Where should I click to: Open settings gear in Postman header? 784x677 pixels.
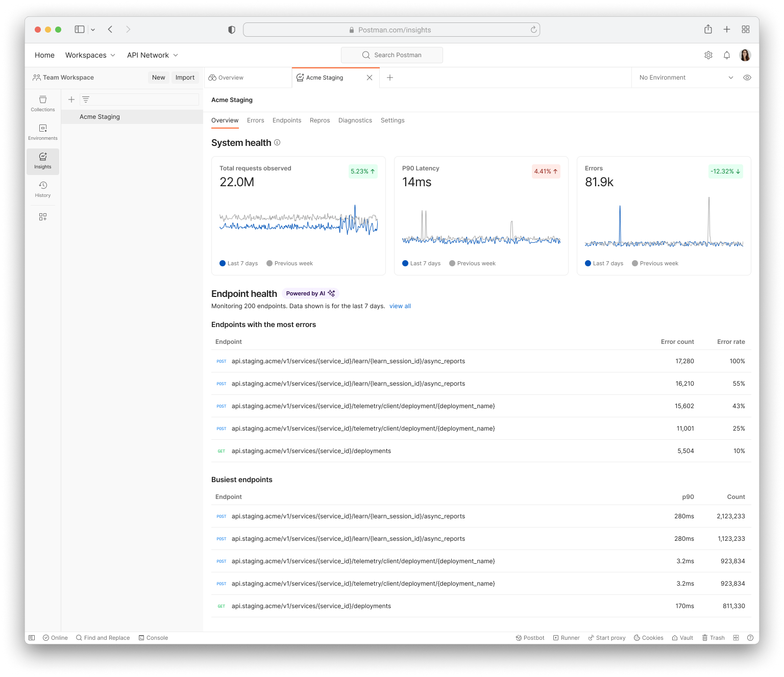pos(708,55)
